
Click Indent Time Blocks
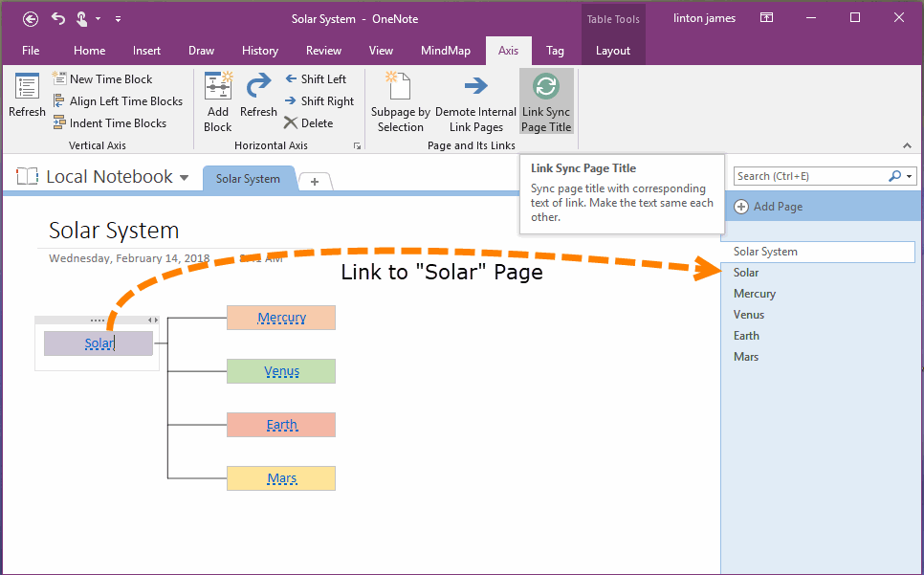pyautogui.click(x=110, y=123)
